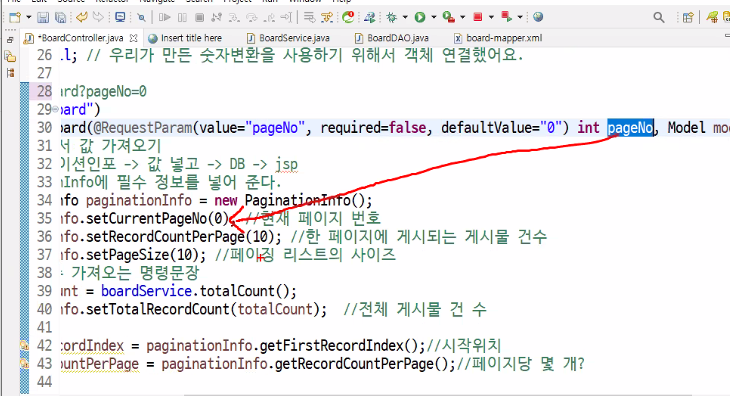Click the warning marker on line 43
730x396 pixels.
tap(24, 363)
